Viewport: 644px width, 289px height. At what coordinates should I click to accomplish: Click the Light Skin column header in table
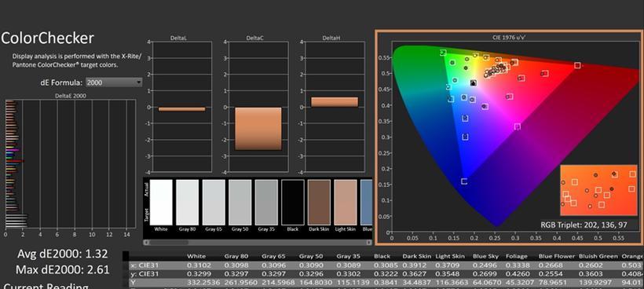click(450, 256)
